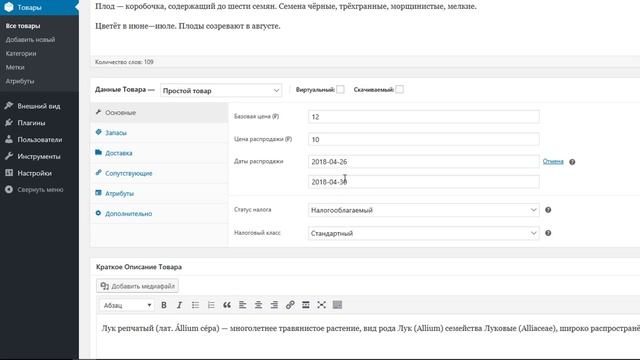Click the Отмена sale schedule link
Screen dimensions: 640x360
[553, 162]
